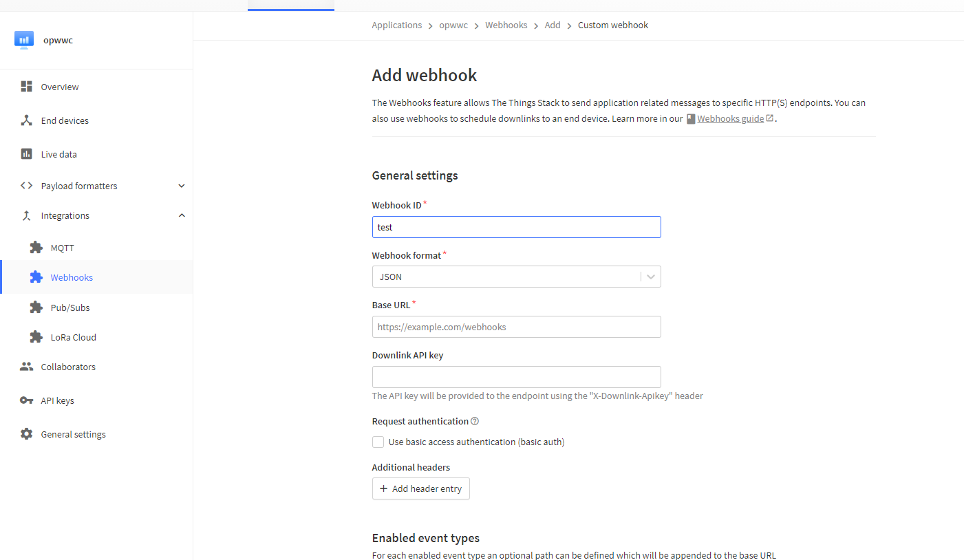Open the Webhook format JSON dropdown
Image resolution: width=964 pixels, height=560 pixels.
[516, 277]
